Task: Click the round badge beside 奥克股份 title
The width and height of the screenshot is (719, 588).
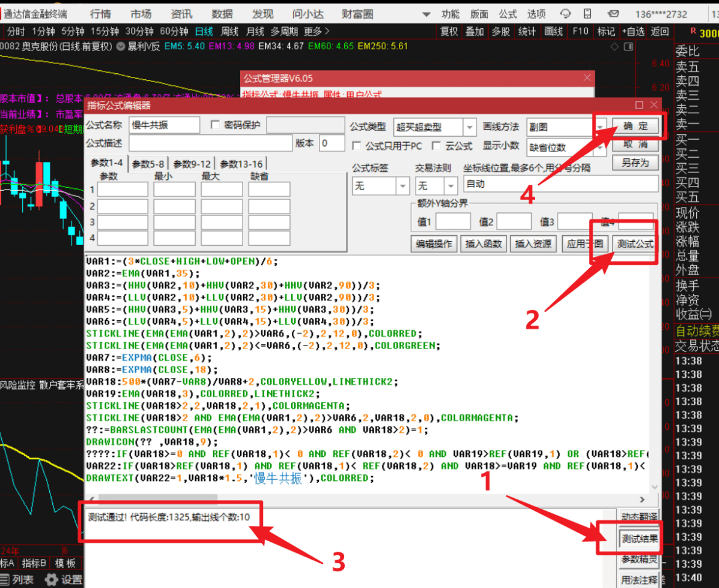Action: click(121, 46)
